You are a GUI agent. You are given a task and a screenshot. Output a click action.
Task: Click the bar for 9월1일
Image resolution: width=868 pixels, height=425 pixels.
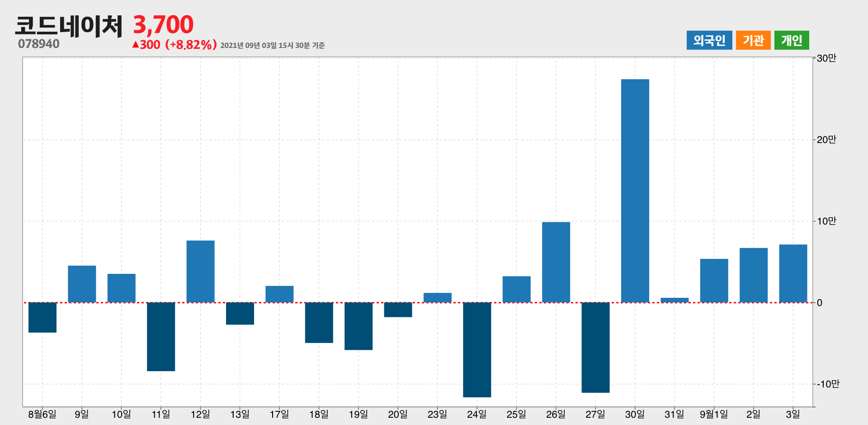tap(714, 281)
